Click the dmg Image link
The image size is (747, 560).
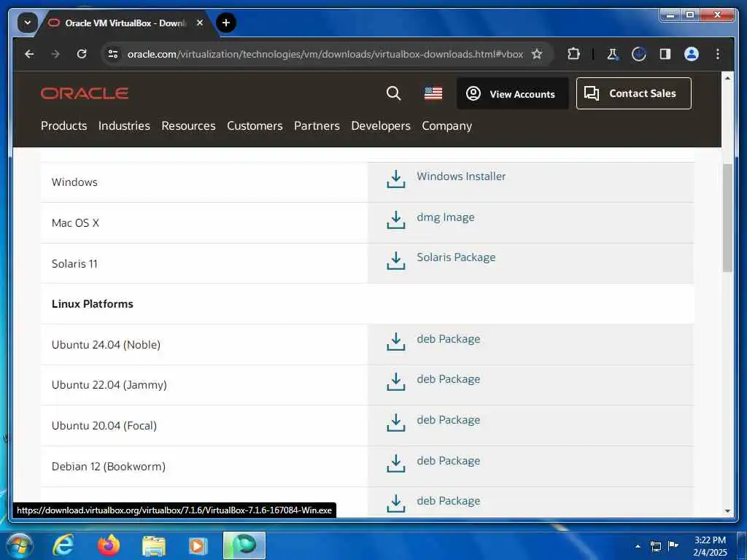[446, 217]
